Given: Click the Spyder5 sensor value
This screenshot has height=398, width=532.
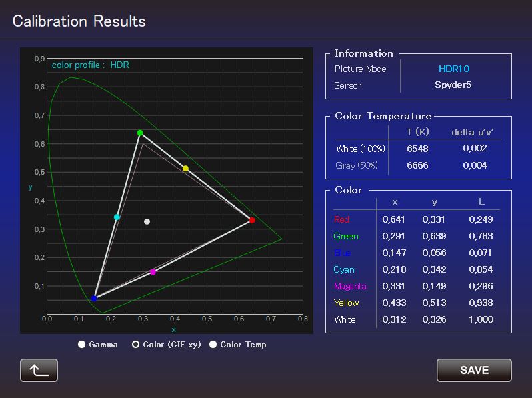Looking at the screenshot, I should click(453, 85).
